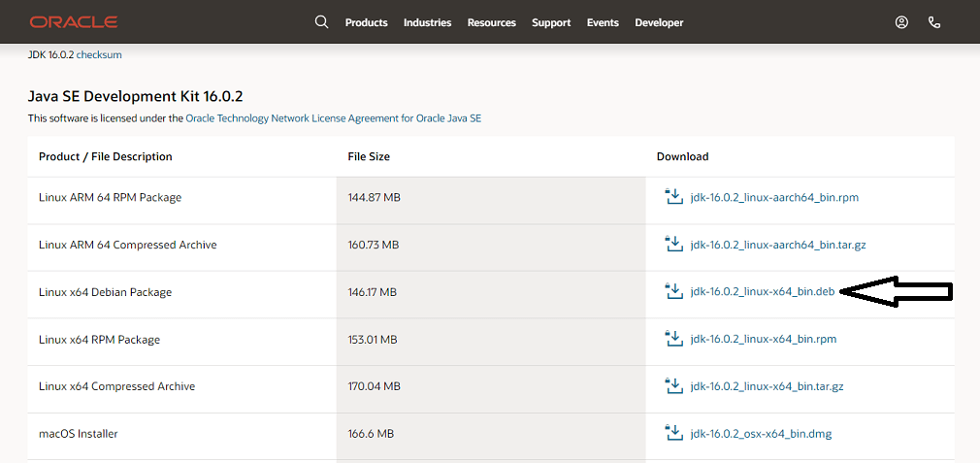980x463 pixels.
Task: Click download icon for x64 tar.gz archive
Action: 673,386
